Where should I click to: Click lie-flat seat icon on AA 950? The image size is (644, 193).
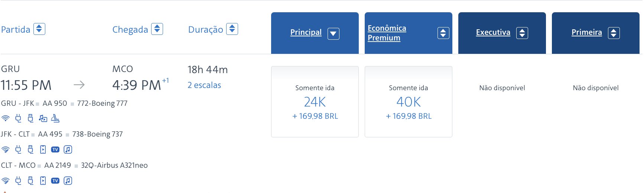(55, 119)
